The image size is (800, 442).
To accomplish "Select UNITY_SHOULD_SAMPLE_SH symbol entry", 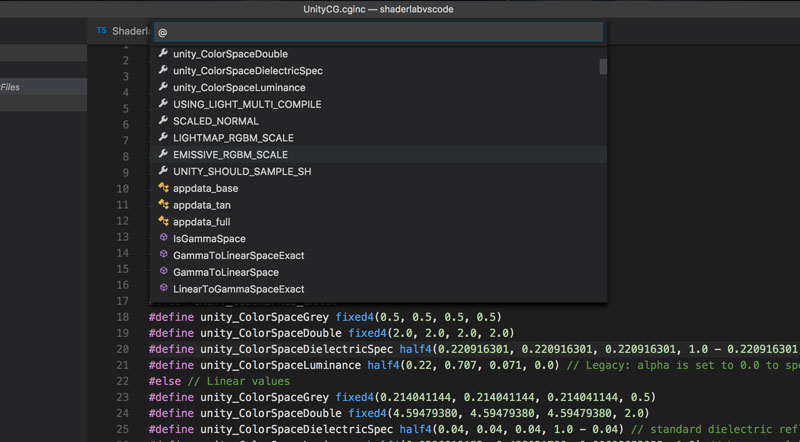I will click(x=378, y=171).
